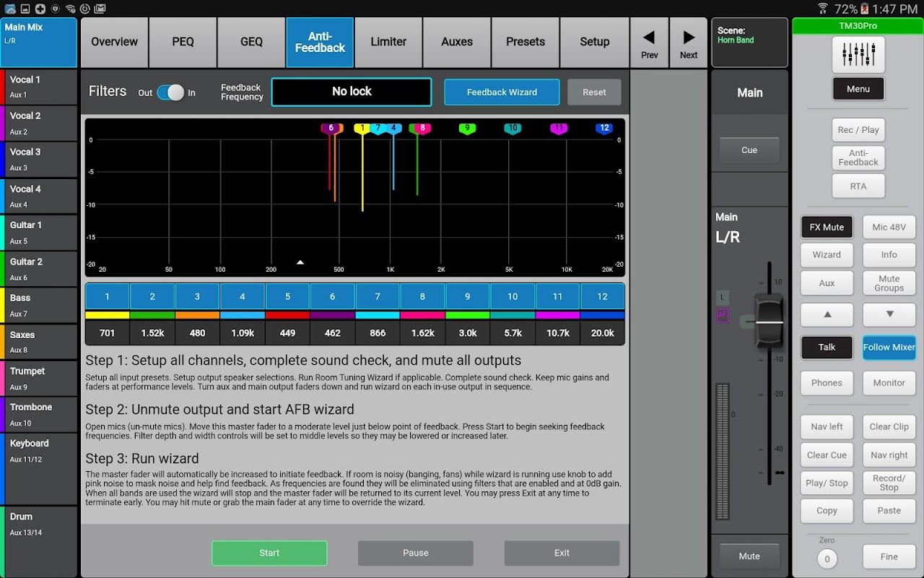Open the Scene Horn Band selector
924x578 pixels.
(x=749, y=42)
